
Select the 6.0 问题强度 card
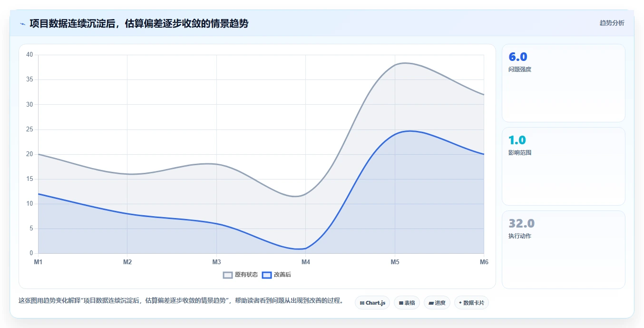[563, 83]
